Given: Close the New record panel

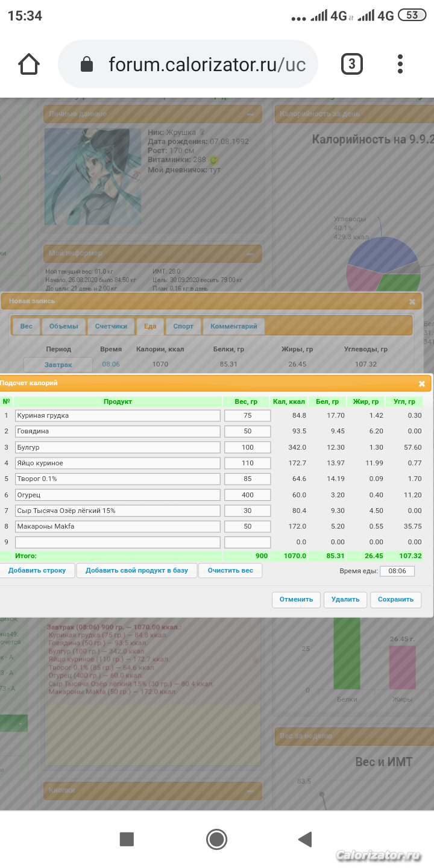Looking at the screenshot, I should pyautogui.click(x=412, y=301).
